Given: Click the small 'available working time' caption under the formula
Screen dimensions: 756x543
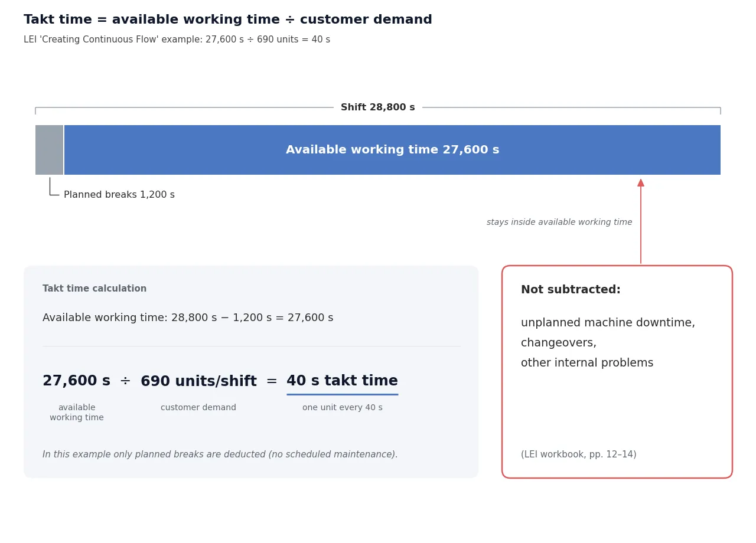Looking at the screenshot, I should click(77, 413).
